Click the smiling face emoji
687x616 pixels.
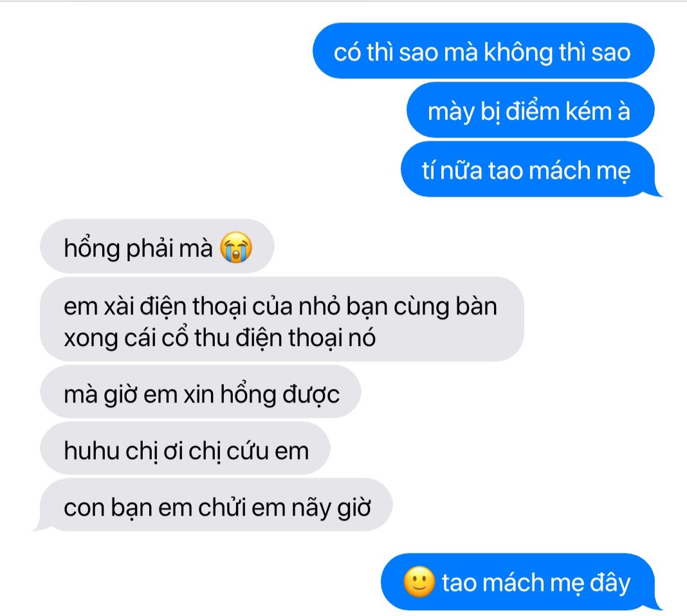coord(419,582)
